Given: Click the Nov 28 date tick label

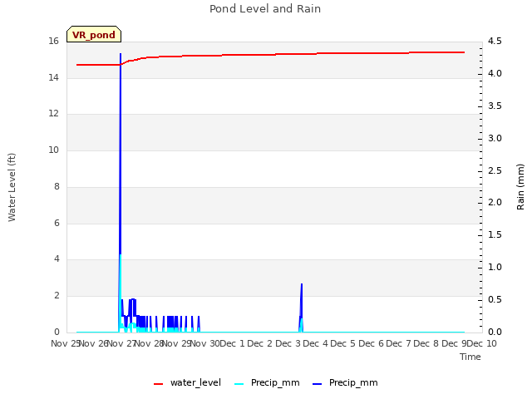Looking at the screenshot, I should (x=150, y=343).
